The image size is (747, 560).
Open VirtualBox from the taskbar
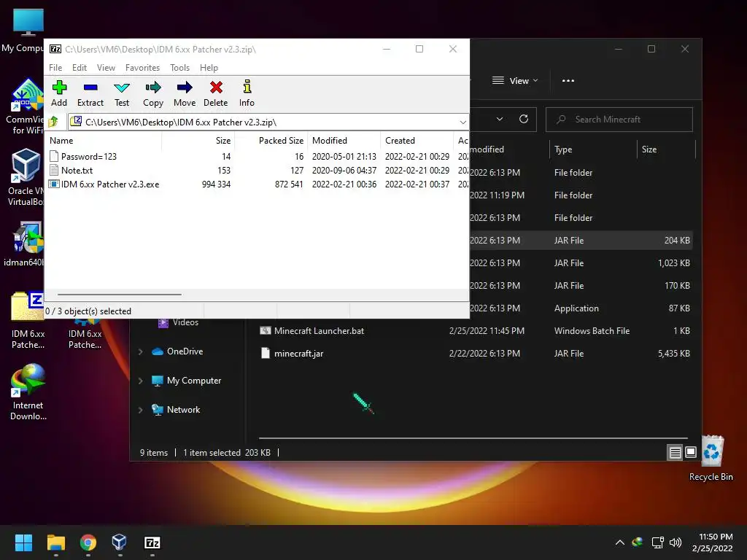pyautogui.click(x=120, y=542)
